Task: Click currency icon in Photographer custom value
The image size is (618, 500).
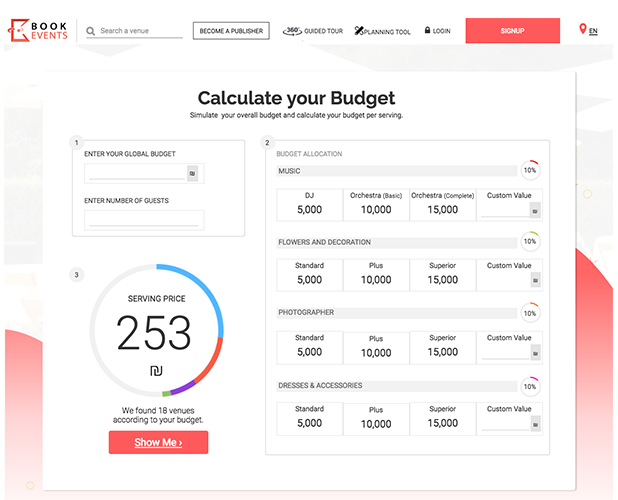Action: (535, 353)
